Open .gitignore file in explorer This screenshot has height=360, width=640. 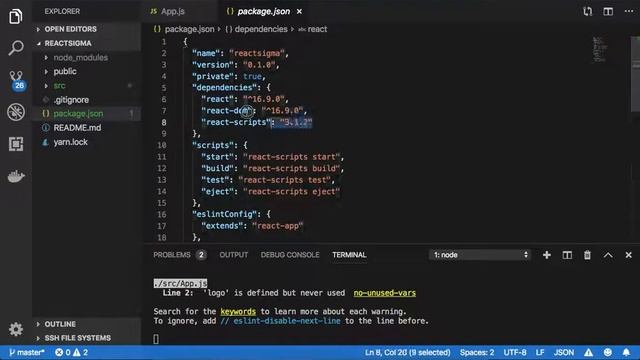pyautogui.click(x=71, y=100)
